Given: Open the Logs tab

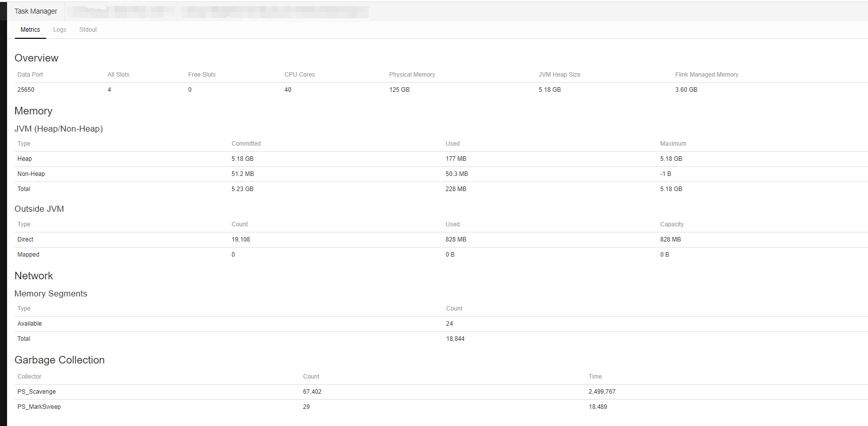Looking at the screenshot, I should tap(59, 30).
